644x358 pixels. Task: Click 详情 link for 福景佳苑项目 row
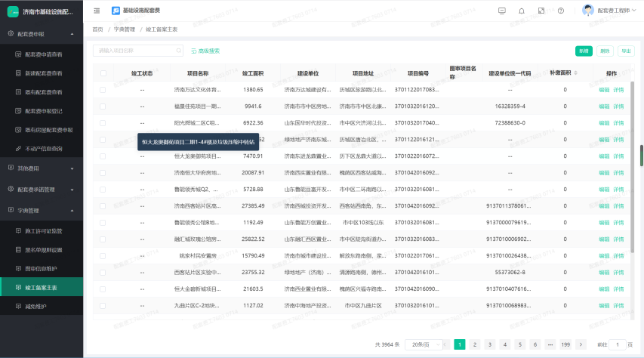pyautogui.click(x=619, y=106)
